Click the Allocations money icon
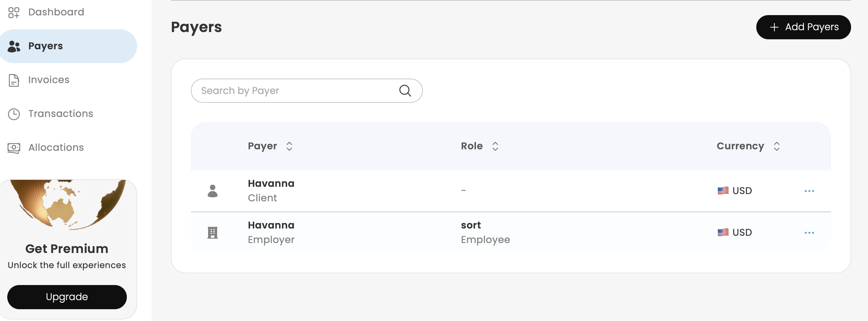Viewport: 868px width, 321px height. click(14, 148)
